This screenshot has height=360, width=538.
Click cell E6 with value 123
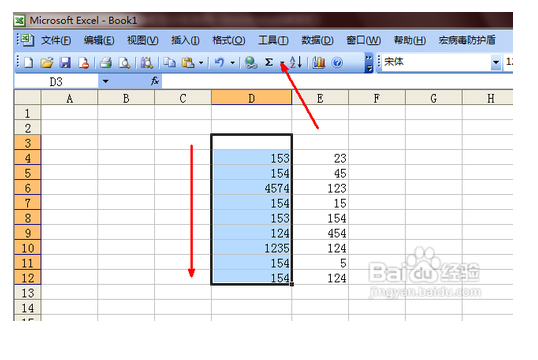click(320, 187)
